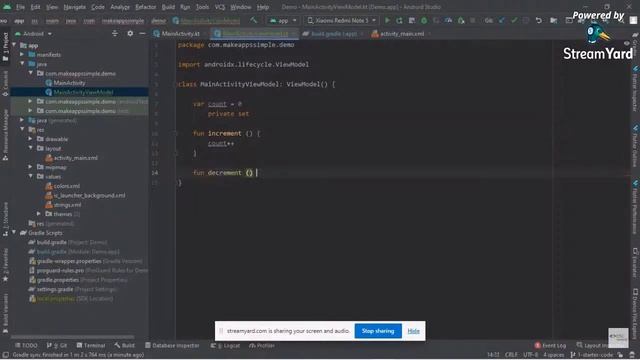
Task: Place cursor on the 'fun decrement' code line
Action: coord(224,173)
